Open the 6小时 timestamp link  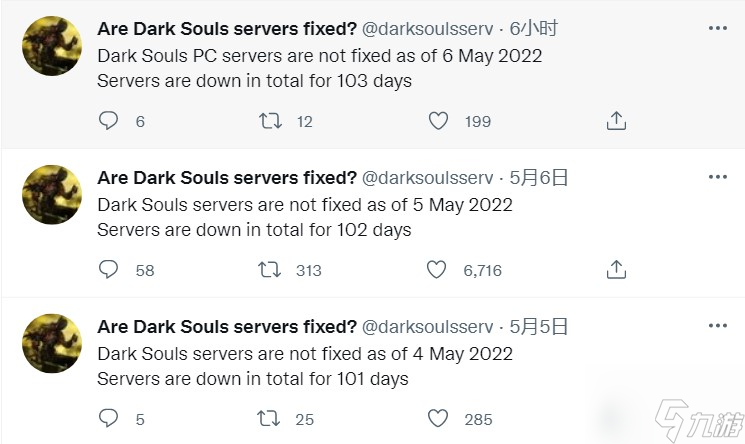[x=534, y=29]
